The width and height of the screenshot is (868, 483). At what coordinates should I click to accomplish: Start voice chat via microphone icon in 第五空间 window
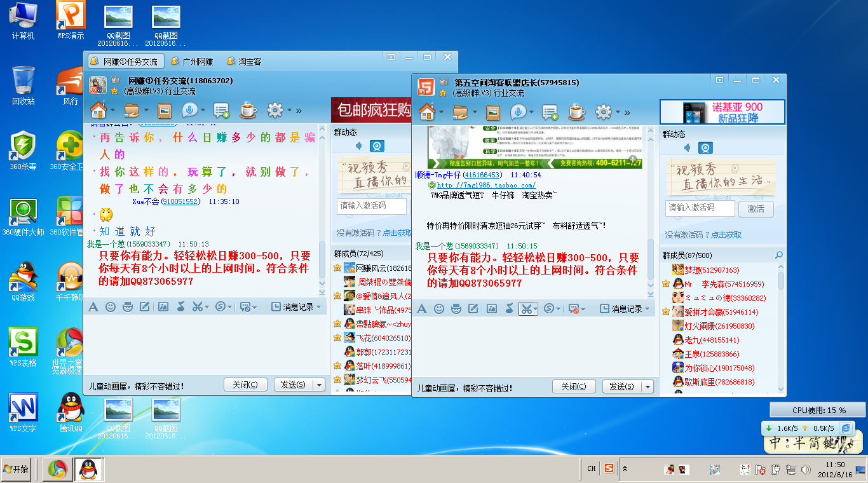point(519,112)
